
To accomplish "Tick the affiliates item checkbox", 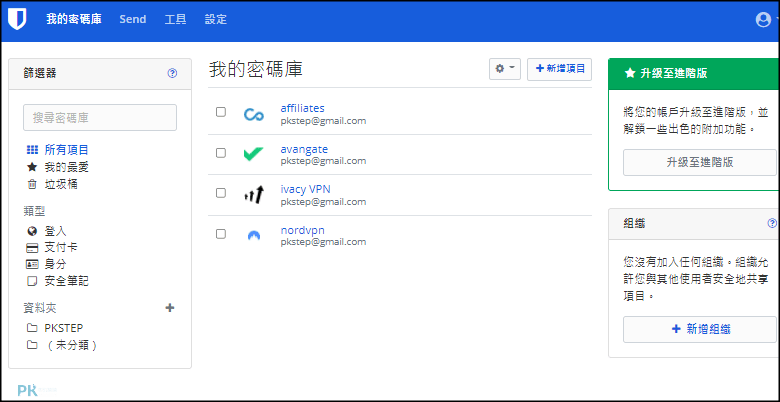I will 220,112.
